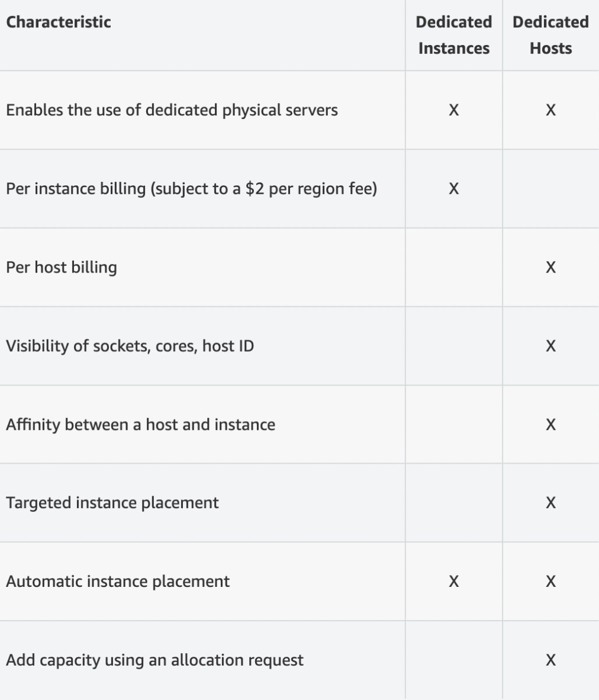This screenshot has height=700, width=599.
Task: Click Dedicated Hosts X for targeted instance placement
Action: 551,503
